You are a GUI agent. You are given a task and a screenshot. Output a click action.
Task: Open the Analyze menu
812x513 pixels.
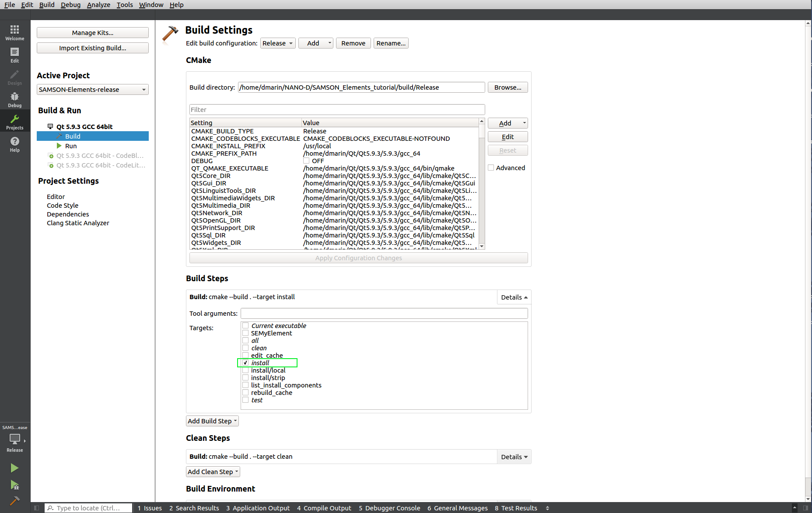click(x=98, y=5)
